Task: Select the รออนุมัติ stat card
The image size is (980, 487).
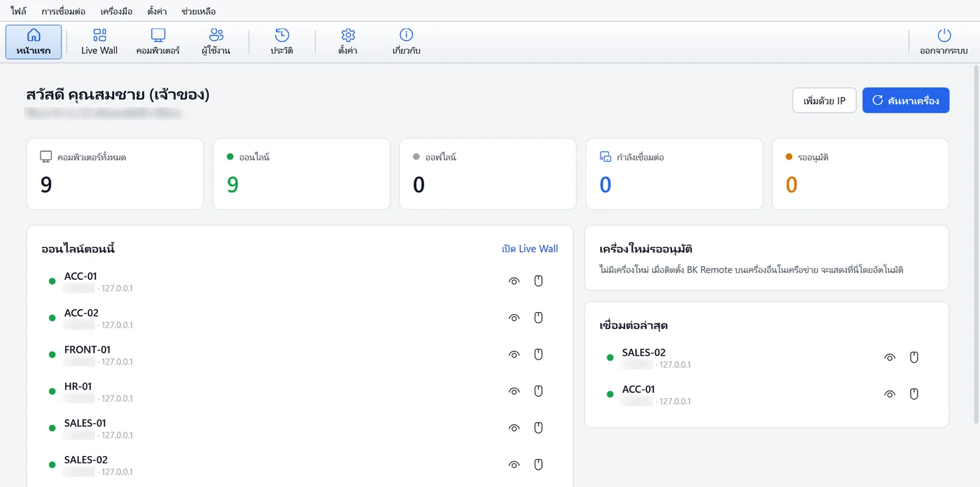Action: point(860,174)
